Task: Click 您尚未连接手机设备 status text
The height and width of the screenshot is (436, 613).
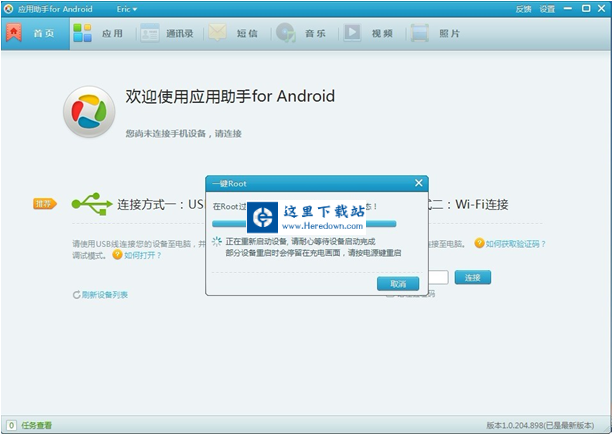Action: click(x=183, y=134)
